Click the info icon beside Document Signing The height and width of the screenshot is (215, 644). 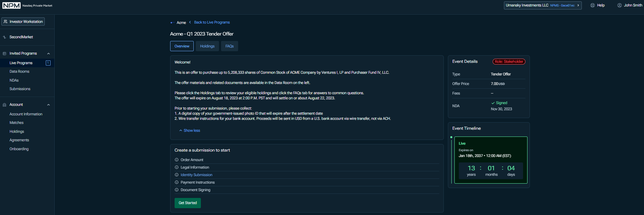[177, 190]
